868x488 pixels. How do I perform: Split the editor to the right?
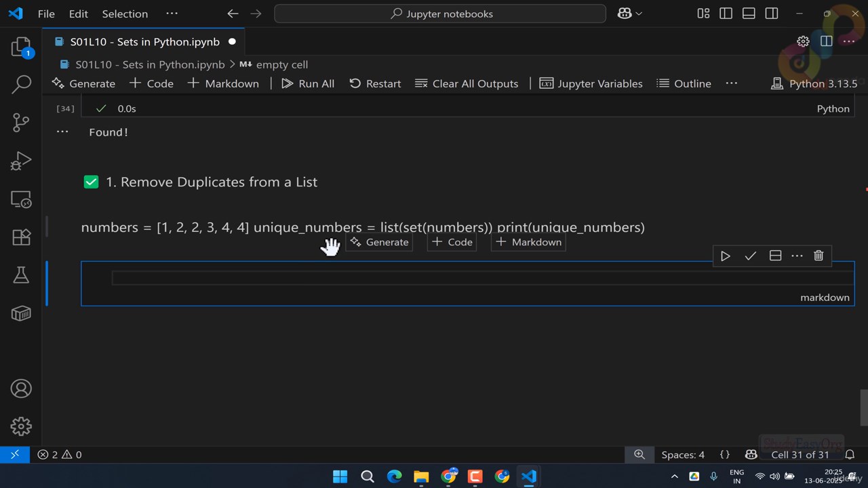[826, 41]
